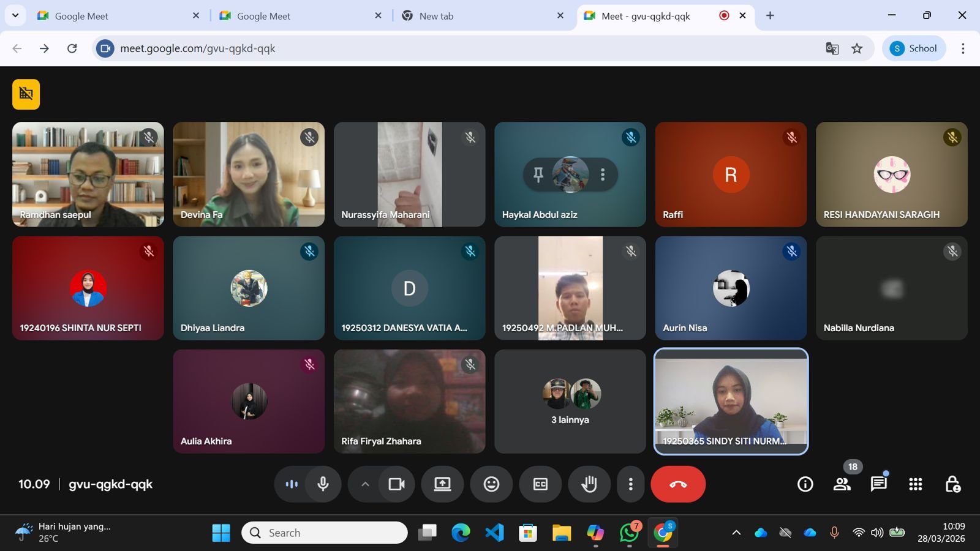Switch to the New tab browser tab
This screenshot has height=551, width=980.
(x=436, y=16)
